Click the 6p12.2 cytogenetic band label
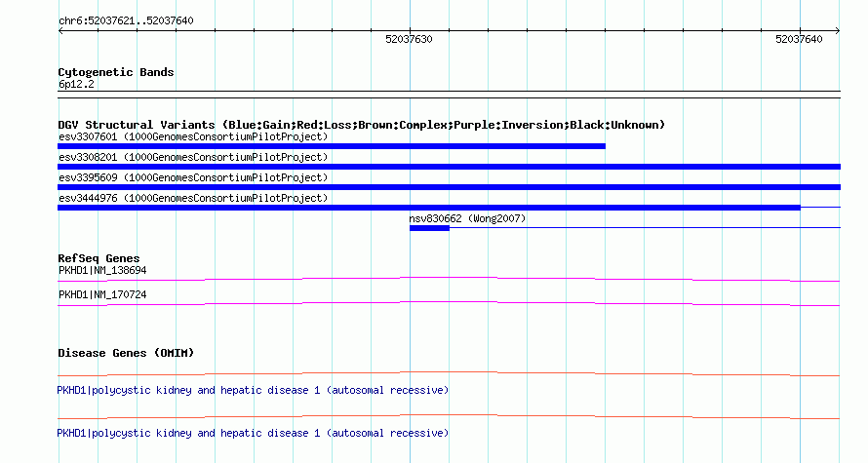This screenshot has width=868, height=463. pos(76,84)
